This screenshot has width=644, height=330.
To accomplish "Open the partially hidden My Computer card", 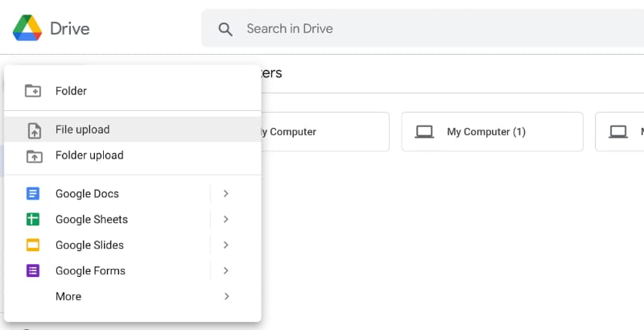I will coord(324,132).
